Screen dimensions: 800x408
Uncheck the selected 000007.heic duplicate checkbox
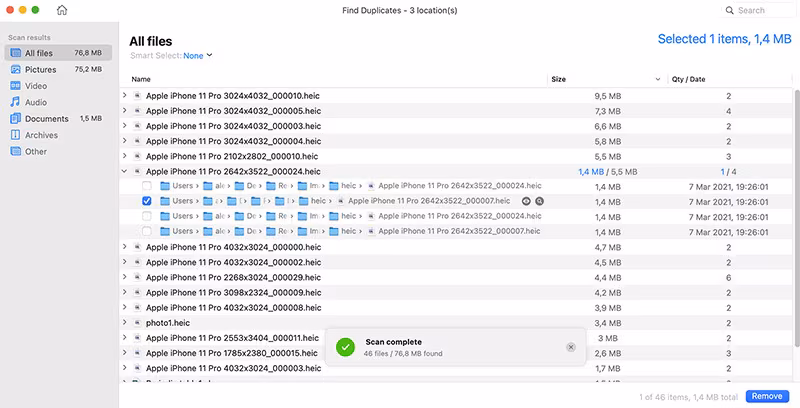click(147, 201)
